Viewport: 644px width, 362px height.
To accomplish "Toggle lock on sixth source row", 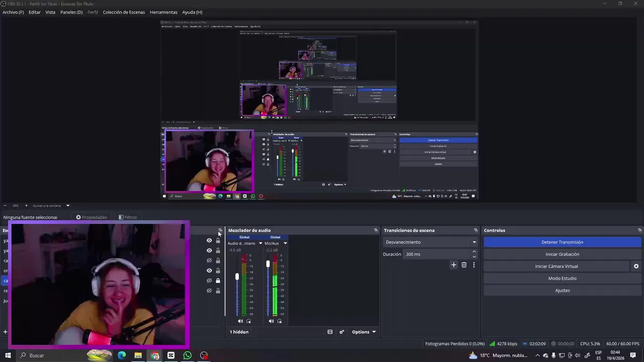I will 218,291.
